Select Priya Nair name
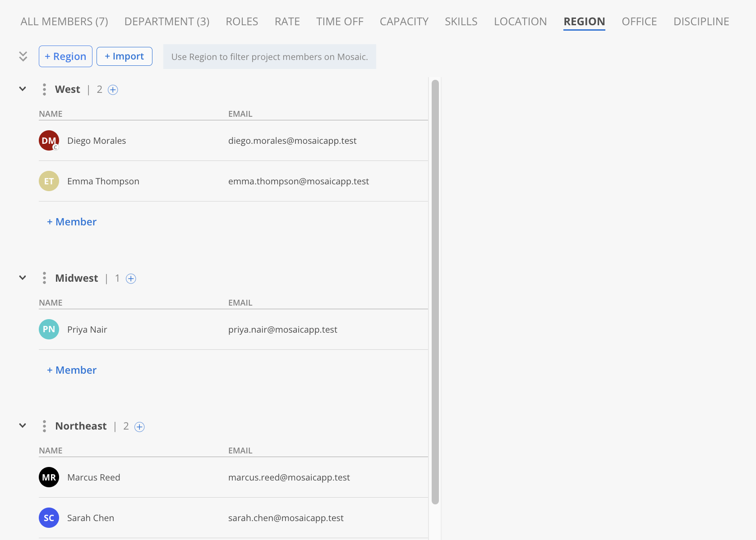This screenshot has height=540, width=756. 87,329
